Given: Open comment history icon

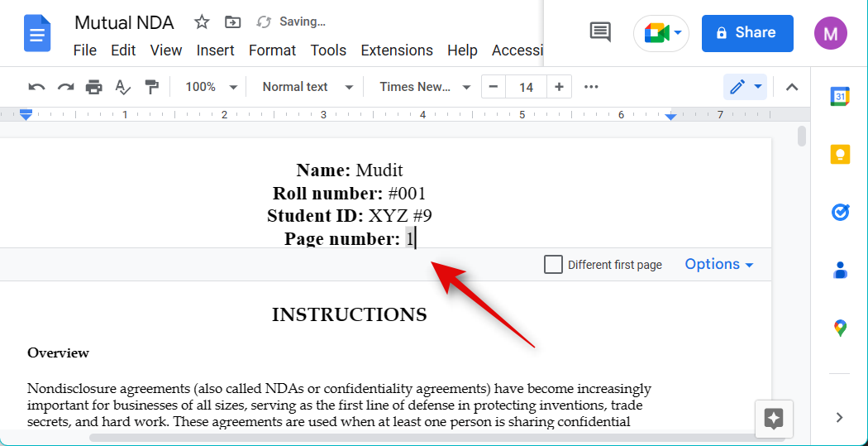Looking at the screenshot, I should (600, 33).
